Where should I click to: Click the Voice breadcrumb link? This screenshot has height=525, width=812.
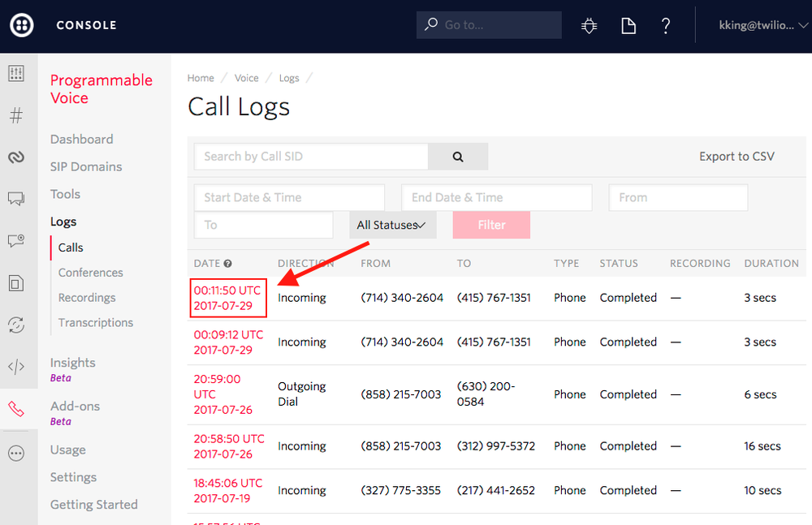(x=246, y=77)
